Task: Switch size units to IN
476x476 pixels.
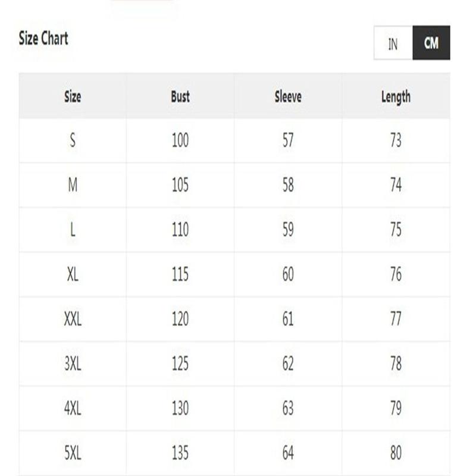Action: [393, 43]
